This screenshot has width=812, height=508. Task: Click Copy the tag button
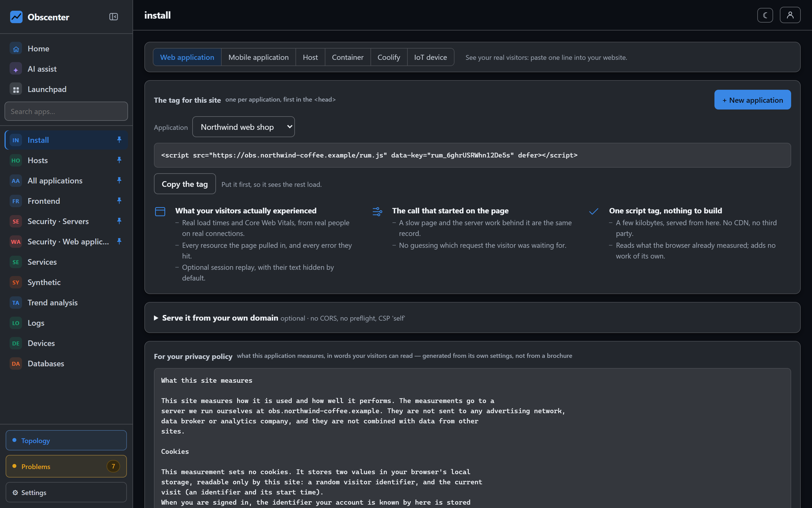[185, 184]
